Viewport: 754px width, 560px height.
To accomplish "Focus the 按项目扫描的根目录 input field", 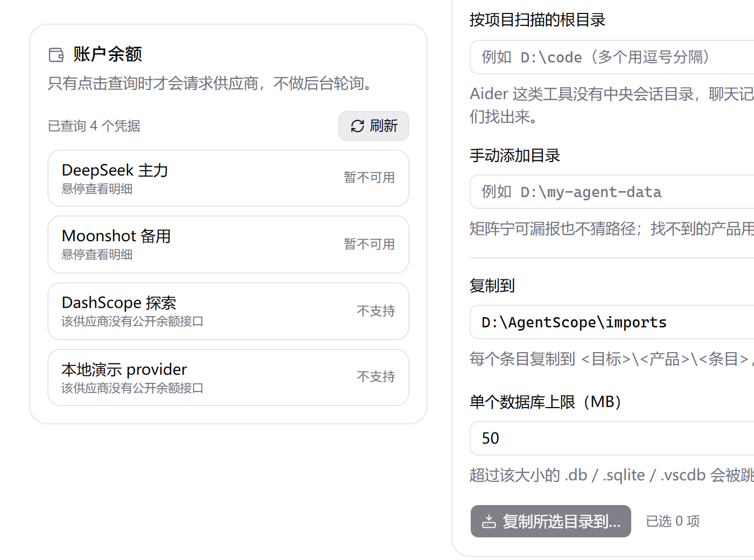I will [612, 57].
